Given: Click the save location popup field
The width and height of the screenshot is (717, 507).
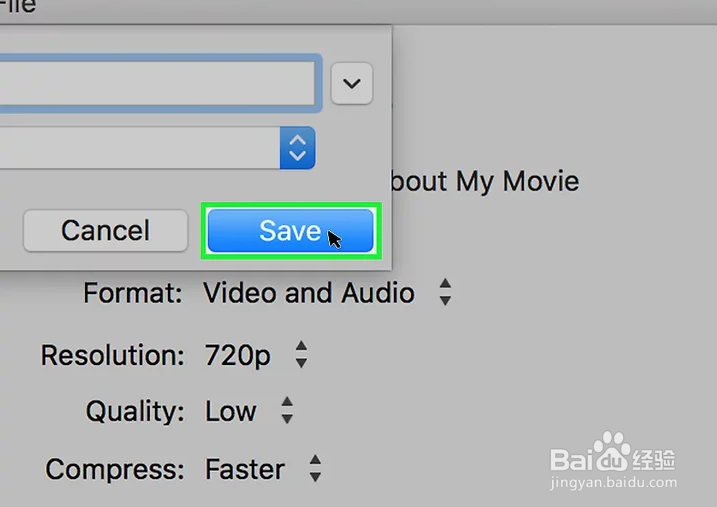Looking at the screenshot, I should point(157,148).
